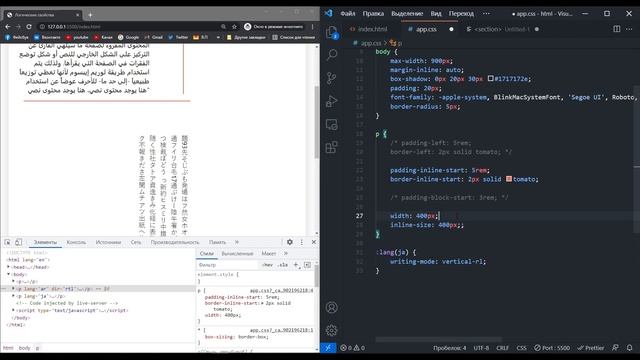Open the Chrome three-dot menu

point(313,27)
